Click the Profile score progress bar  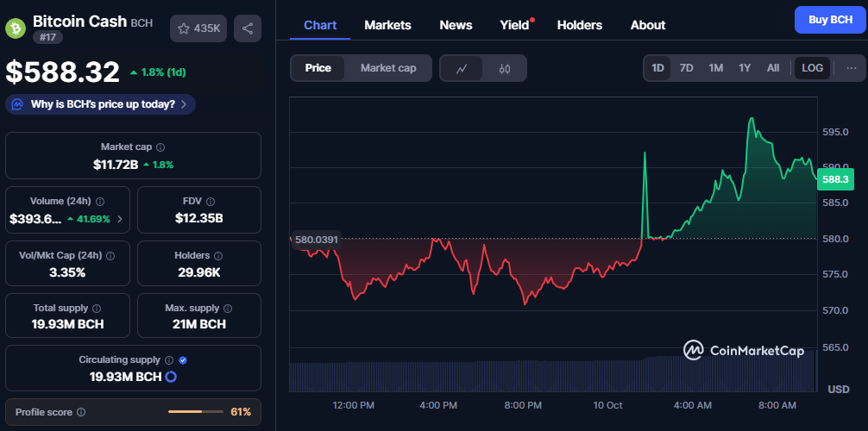pyautogui.click(x=196, y=412)
